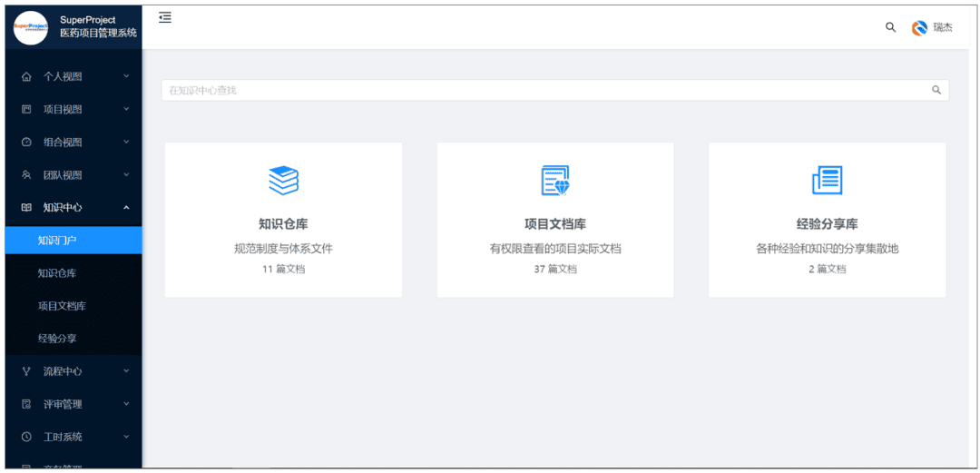Open the 组合视图 menu label
Viewport: 980px width, 473px height.
[63, 142]
